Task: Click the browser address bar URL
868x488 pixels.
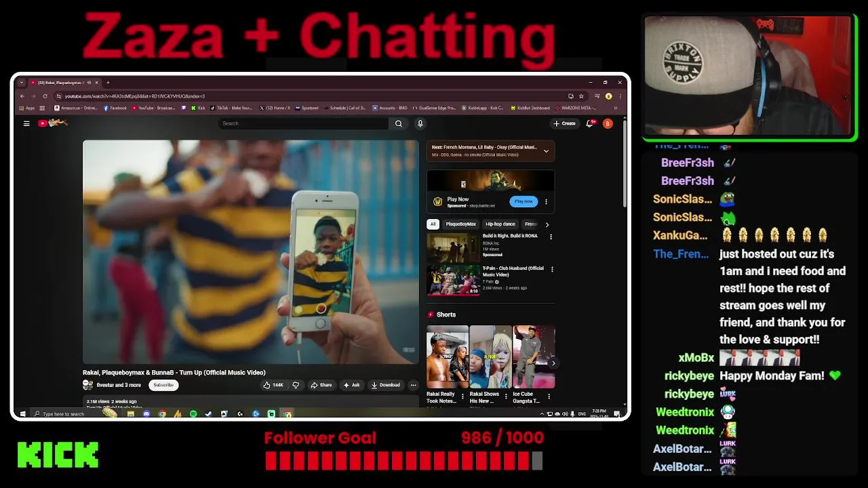Action: [135, 96]
